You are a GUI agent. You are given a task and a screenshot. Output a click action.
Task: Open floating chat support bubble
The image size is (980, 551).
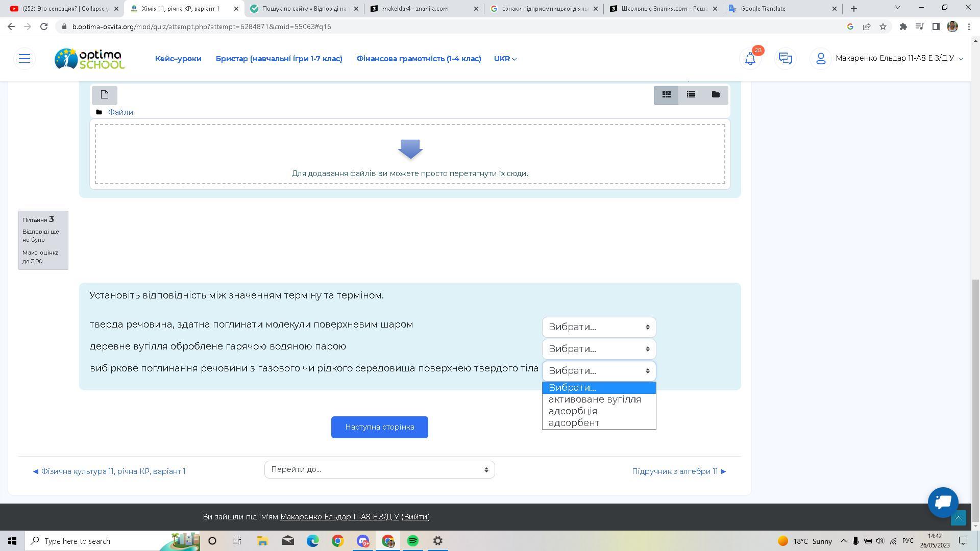point(943,502)
